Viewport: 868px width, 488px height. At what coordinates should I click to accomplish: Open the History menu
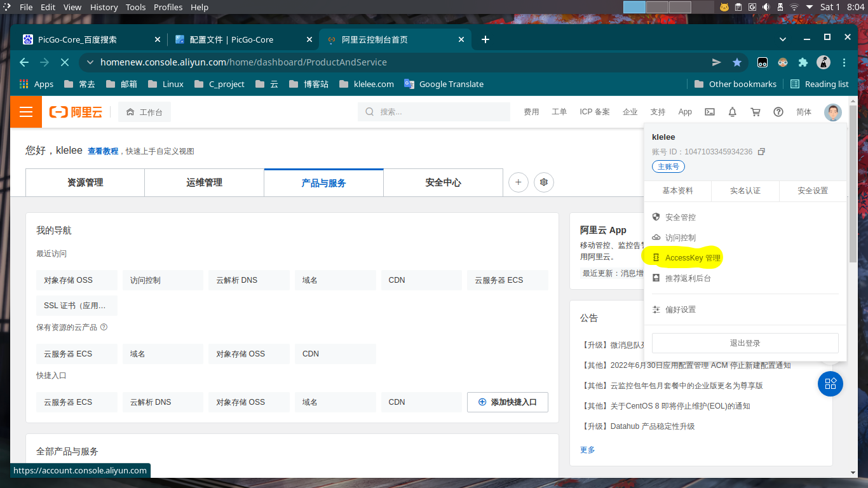point(104,7)
